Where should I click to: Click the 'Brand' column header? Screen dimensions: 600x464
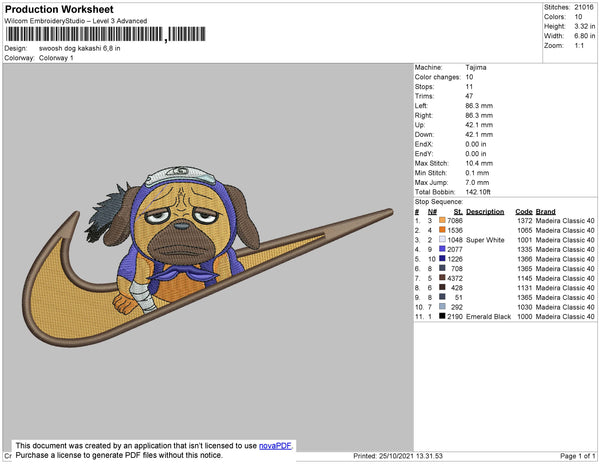(545, 212)
